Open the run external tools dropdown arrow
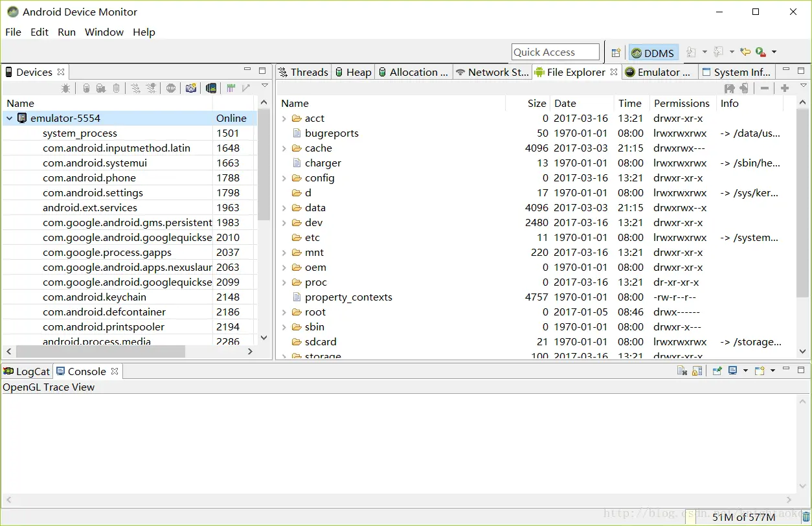 (x=774, y=52)
